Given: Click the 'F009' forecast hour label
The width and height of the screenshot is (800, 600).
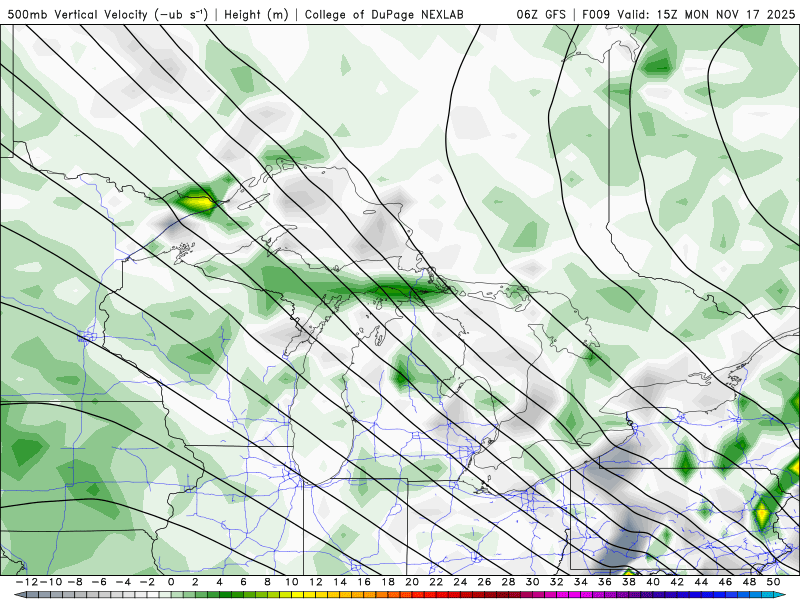Looking at the screenshot, I should [596, 14].
